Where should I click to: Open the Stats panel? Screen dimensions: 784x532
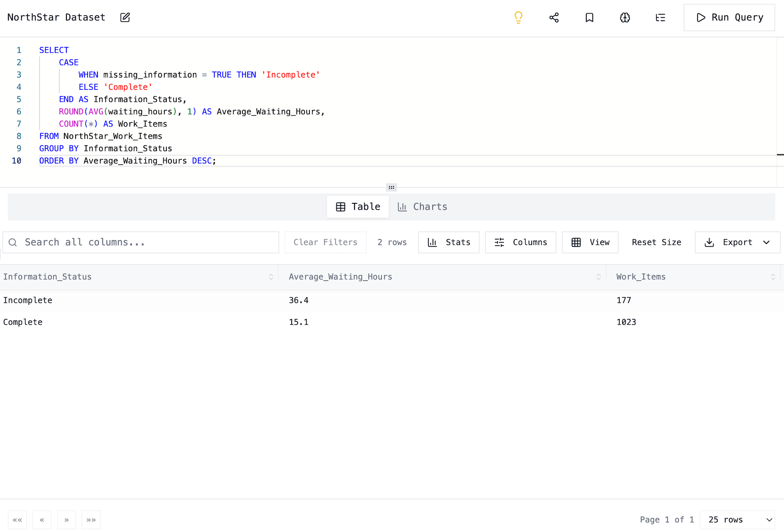[x=449, y=242]
